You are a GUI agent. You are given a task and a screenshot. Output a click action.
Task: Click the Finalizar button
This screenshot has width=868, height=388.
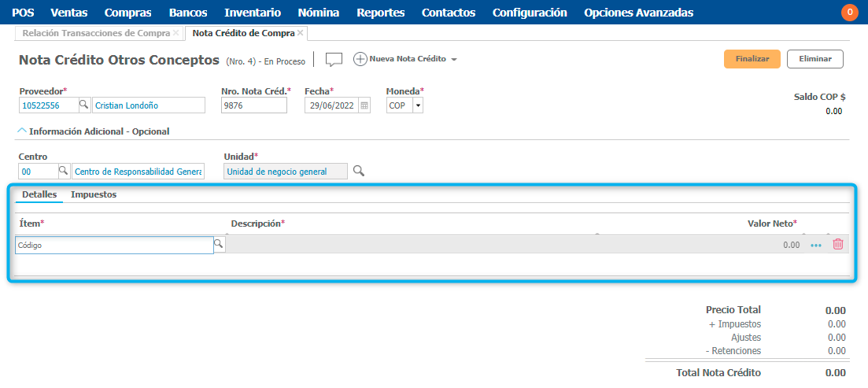(x=752, y=59)
